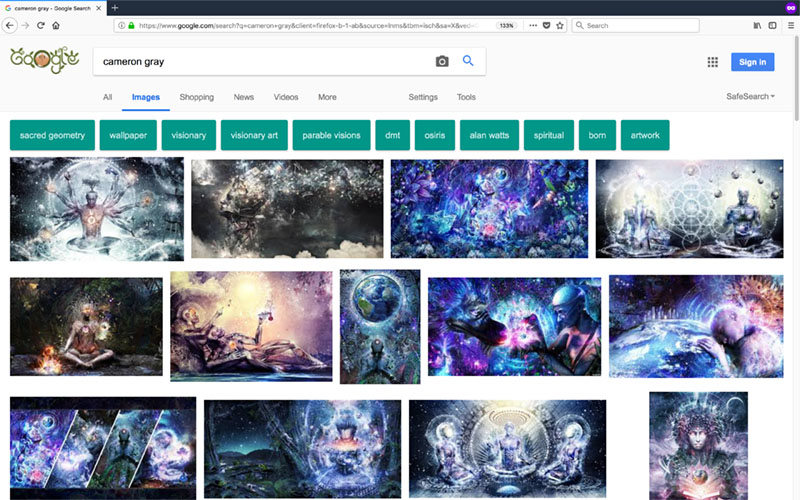Open a new tab with the plus icon
Image resolution: width=800 pixels, height=500 pixels.
pos(115,8)
